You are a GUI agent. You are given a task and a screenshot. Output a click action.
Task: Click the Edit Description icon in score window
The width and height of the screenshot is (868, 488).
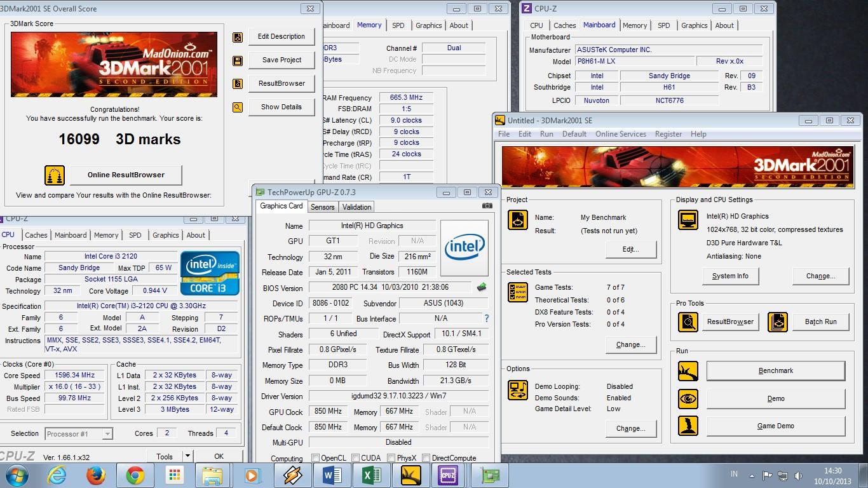click(238, 37)
